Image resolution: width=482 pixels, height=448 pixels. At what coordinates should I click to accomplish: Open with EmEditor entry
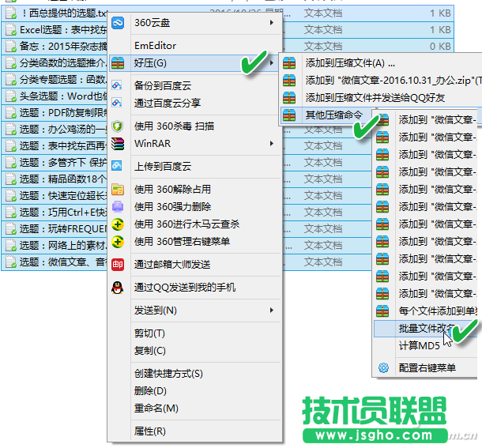coord(155,46)
